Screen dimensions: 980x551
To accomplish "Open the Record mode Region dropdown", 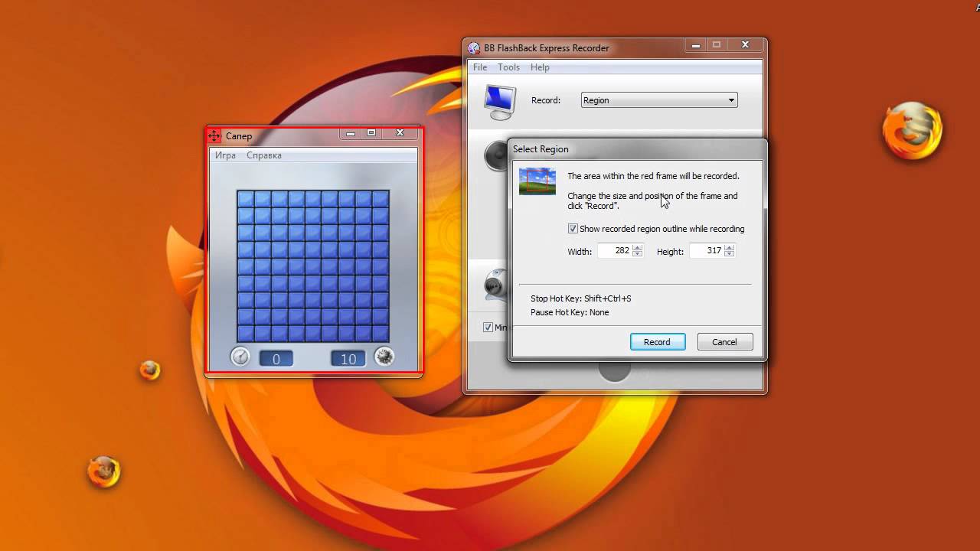I will 659,100.
